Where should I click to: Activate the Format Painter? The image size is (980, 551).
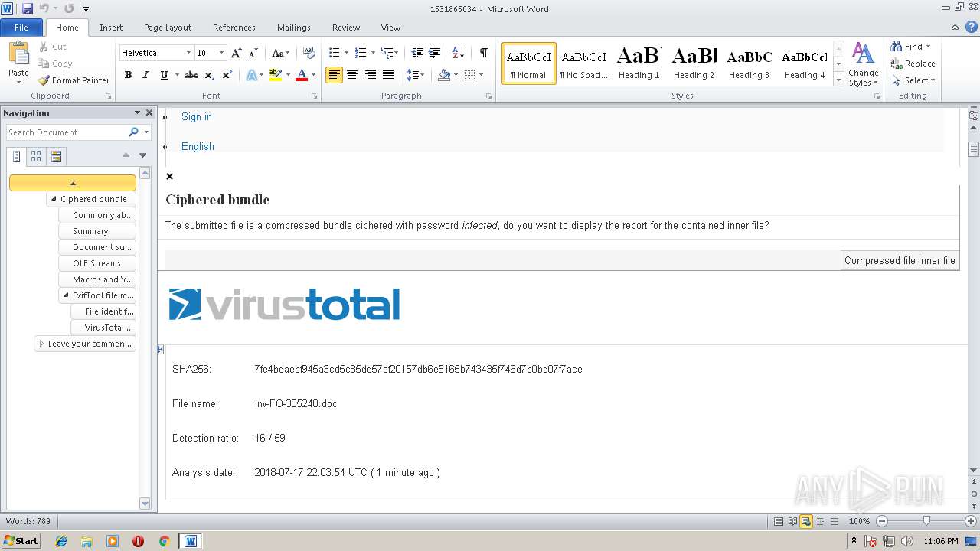click(73, 80)
